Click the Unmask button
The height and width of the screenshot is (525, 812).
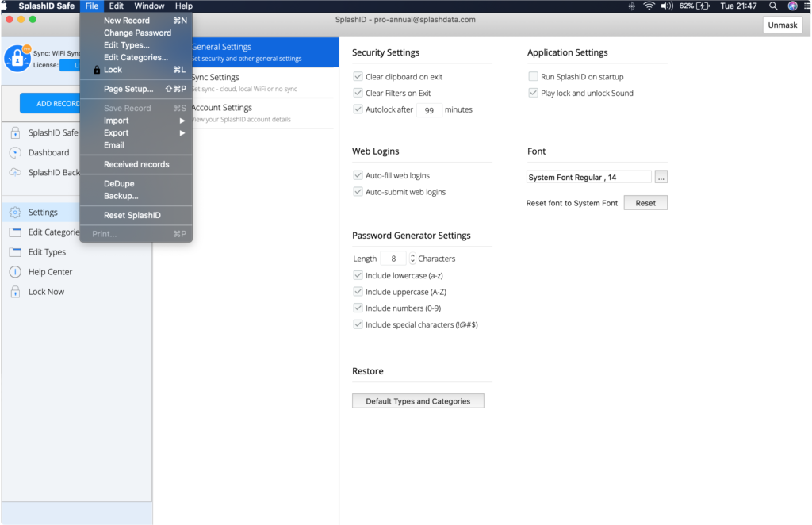[x=781, y=25]
